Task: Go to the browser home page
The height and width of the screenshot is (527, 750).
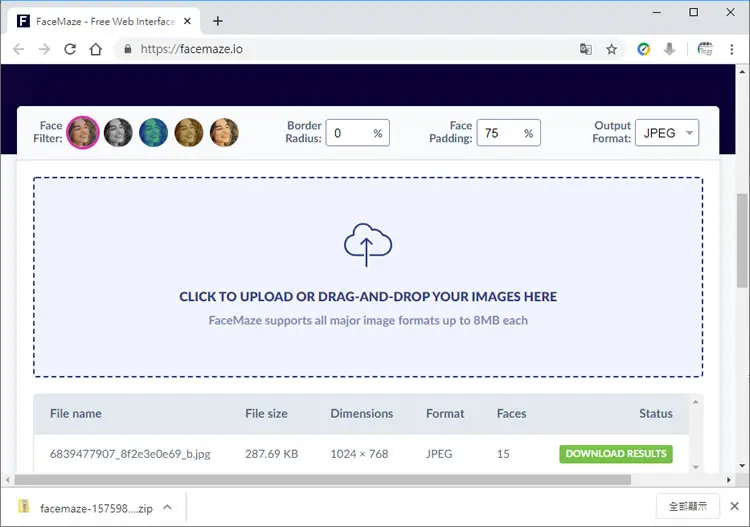Action: 96,49
